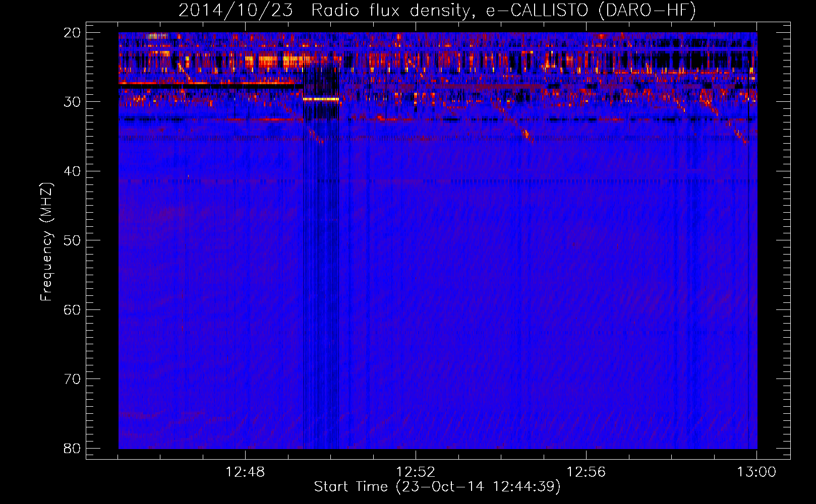
Task: Click the plot title '2014/10/23 Radio flux density'
Action: coord(437,10)
